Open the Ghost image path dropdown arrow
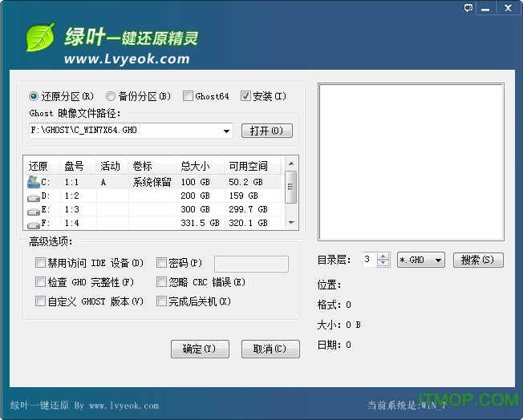 (226, 131)
